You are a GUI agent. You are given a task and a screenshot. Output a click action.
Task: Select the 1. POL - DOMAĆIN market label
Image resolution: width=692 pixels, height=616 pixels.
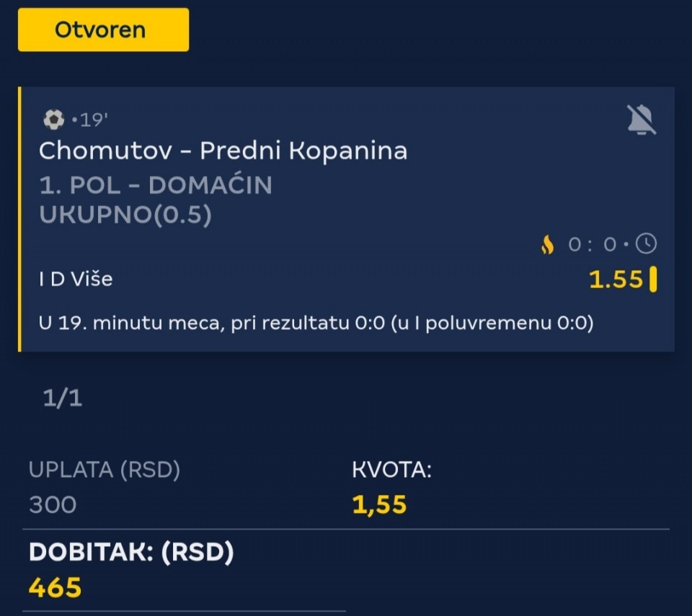156,185
